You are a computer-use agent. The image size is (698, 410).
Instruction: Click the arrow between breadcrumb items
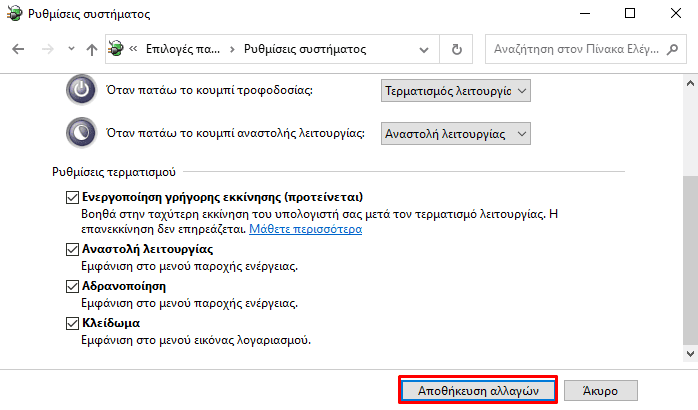click(x=232, y=49)
